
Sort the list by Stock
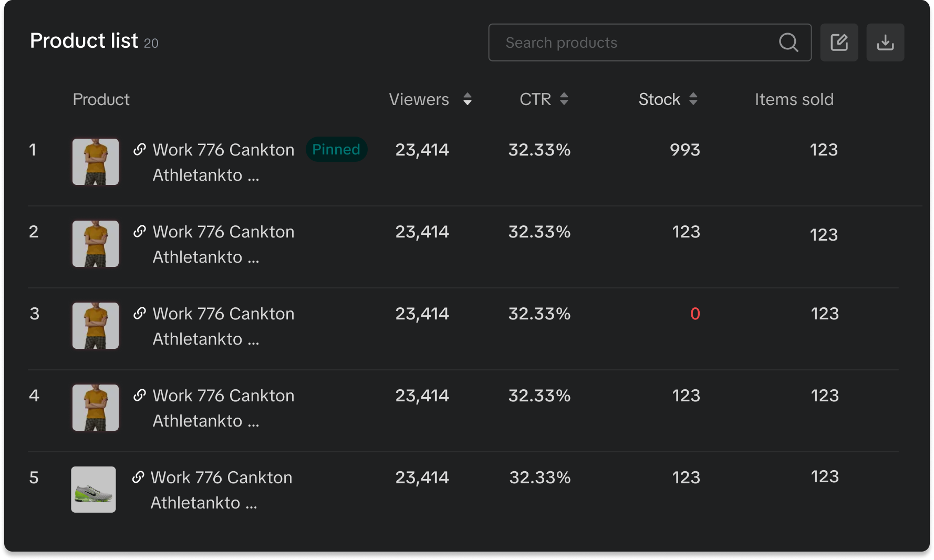(693, 99)
